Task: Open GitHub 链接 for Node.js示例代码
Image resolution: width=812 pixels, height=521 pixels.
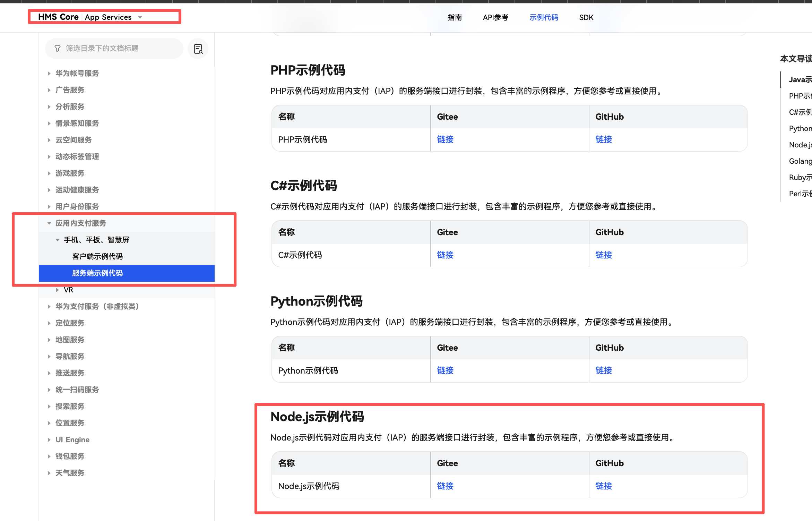Action: click(603, 486)
